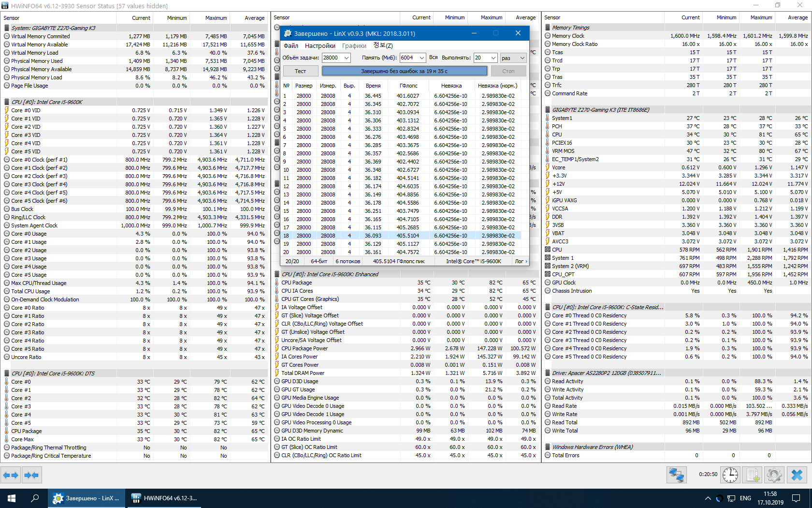Click the Windows Hardware Errors (WHEA) group icon
This screenshot has width=812, height=508.
pyautogui.click(x=548, y=447)
